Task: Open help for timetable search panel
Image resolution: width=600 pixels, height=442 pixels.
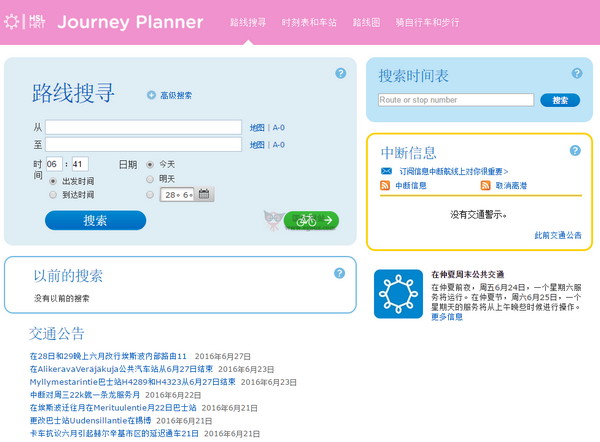Action: pyautogui.click(x=577, y=73)
